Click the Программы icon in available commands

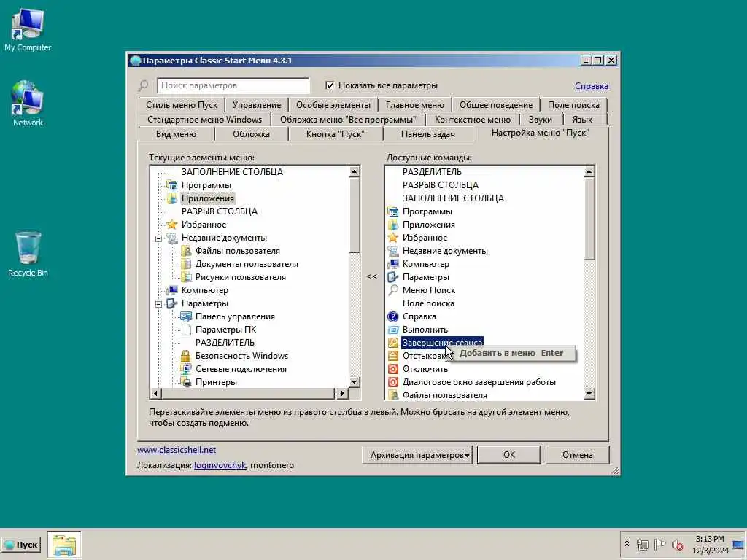[393, 211]
